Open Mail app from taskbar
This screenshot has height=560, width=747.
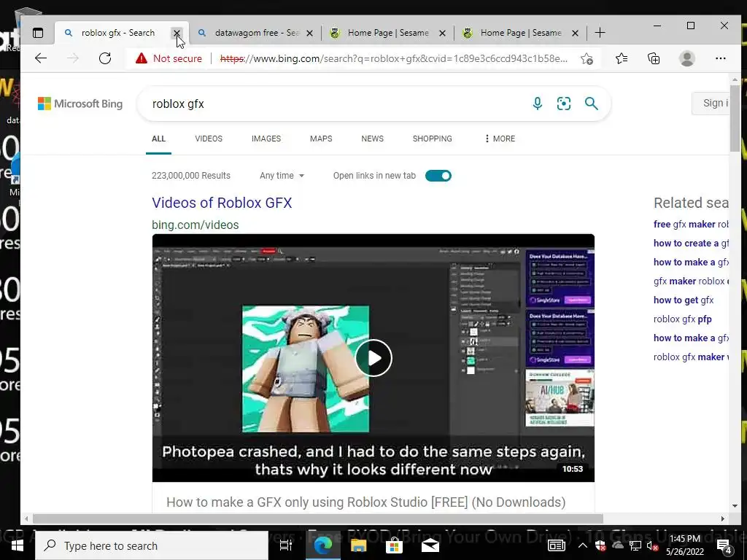(x=430, y=545)
